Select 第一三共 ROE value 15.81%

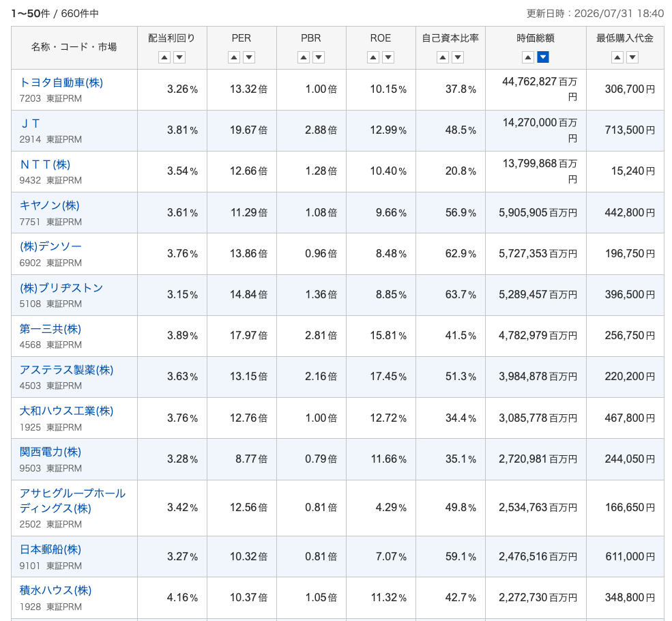(x=388, y=336)
